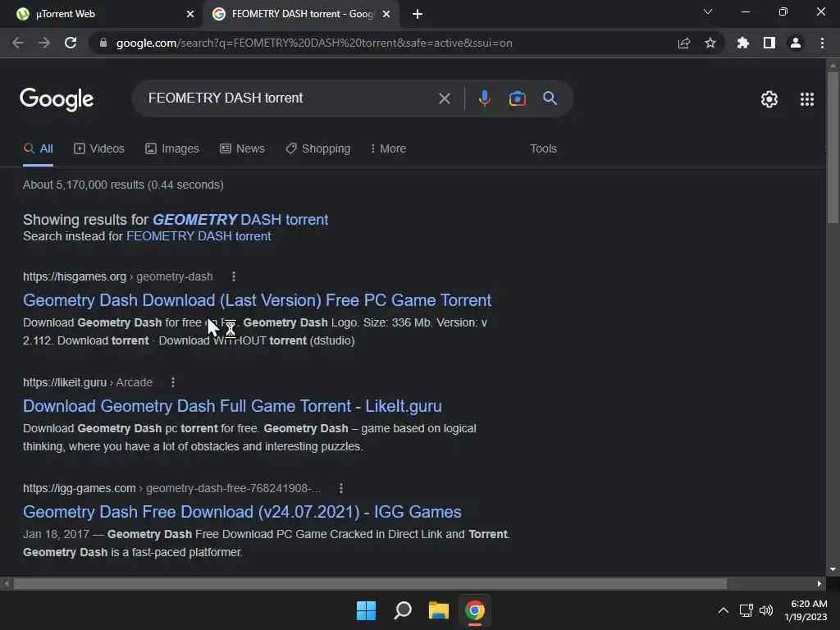Open the tab search chevron
The image size is (840, 630).
pyautogui.click(x=708, y=11)
